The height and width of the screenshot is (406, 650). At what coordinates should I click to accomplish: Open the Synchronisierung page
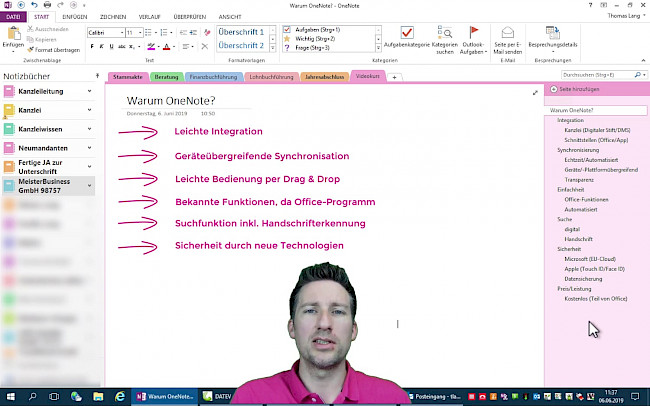coord(578,150)
